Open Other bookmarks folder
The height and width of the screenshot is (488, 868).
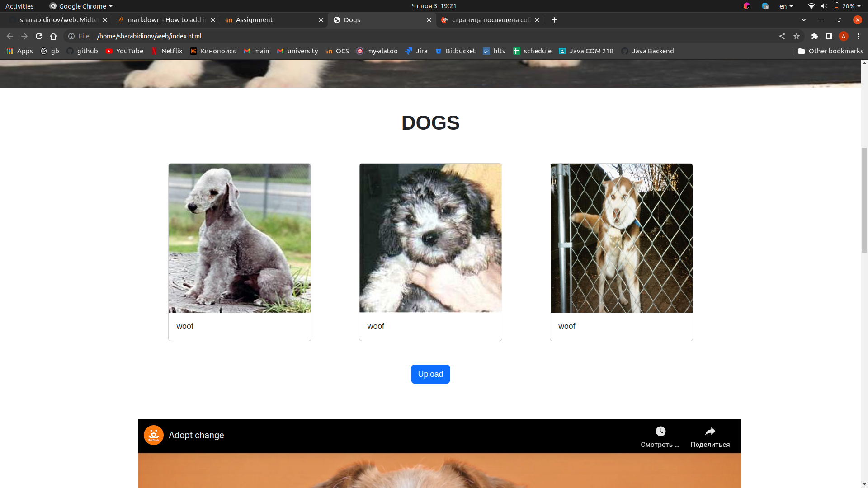coord(831,51)
